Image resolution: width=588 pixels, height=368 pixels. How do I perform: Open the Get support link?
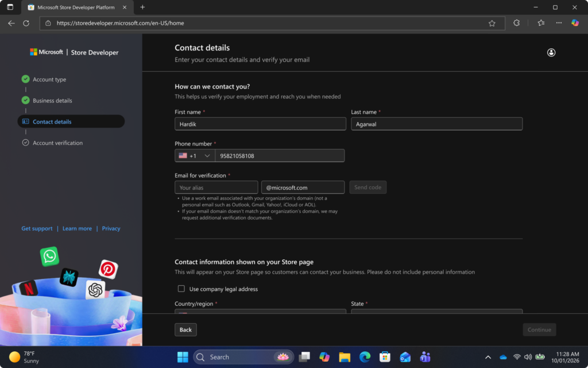(37, 228)
